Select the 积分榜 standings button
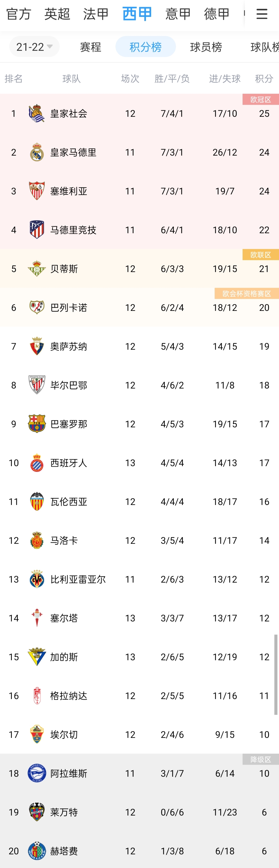279x868 pixels. pos(145,47)
